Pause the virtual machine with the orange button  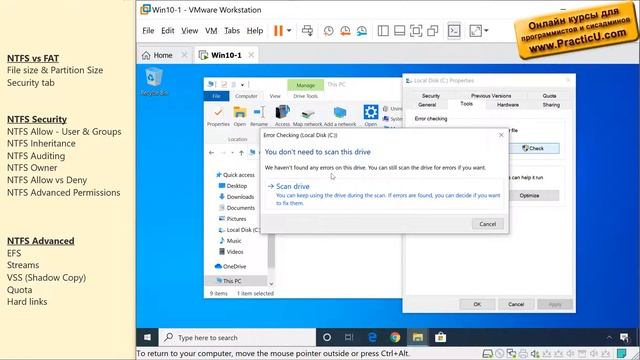tap(278, 31)
